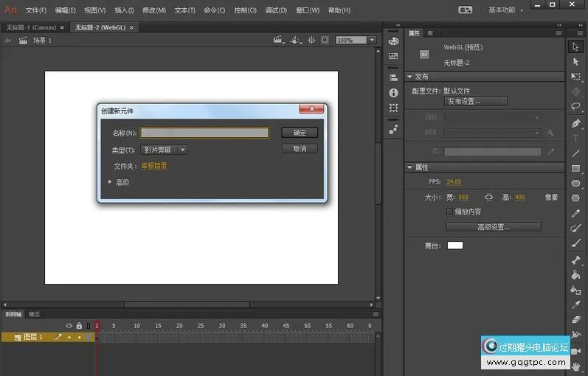Expand the 高级 section in dialog
Image resolution: width=588 pixels, height=376 pixels.
coord(111,182)
